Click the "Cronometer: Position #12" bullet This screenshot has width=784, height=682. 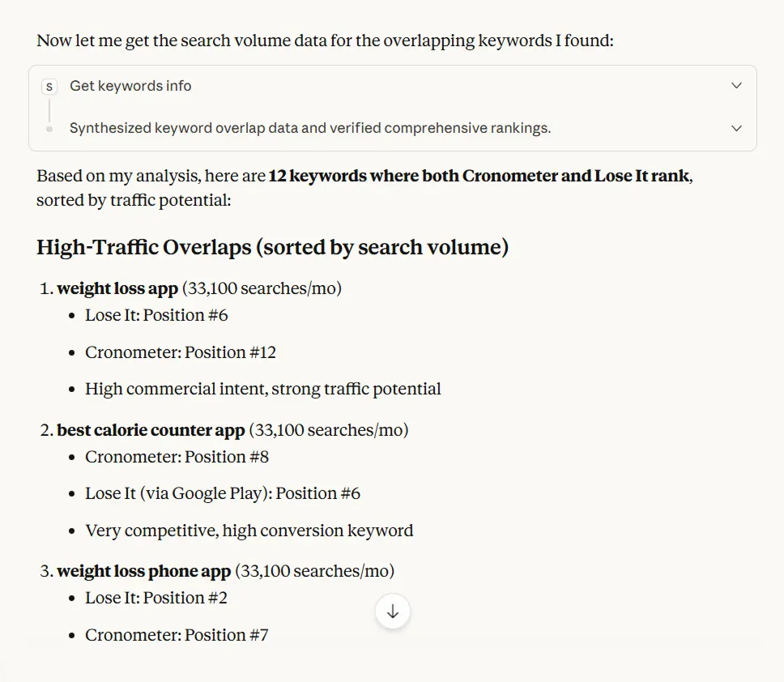(x=180, y=352)
